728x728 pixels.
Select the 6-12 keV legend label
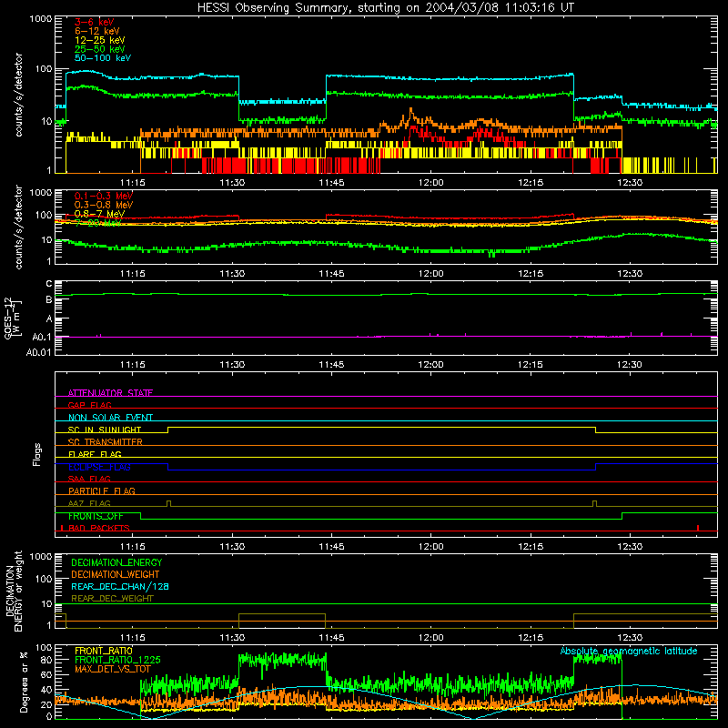pyautogui.click(x=97, y=31)
